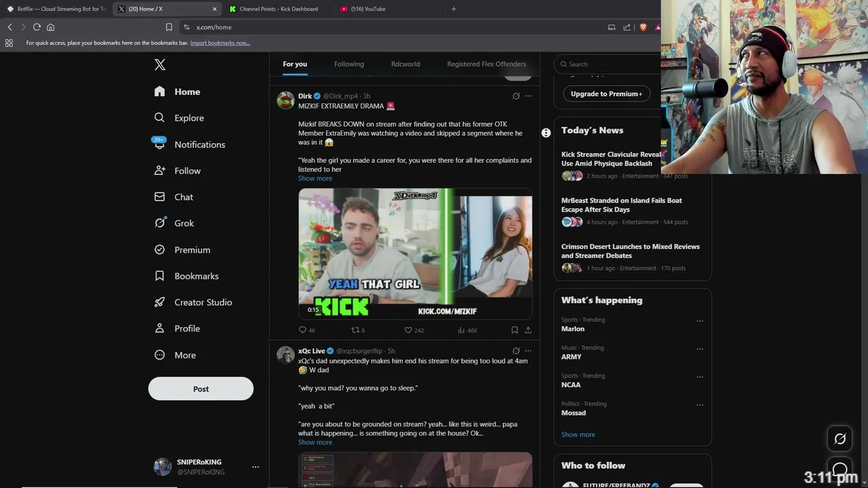Viewport: 868px width, 488px height.
Task: Open more options on Dirk's post
Action: [x=528, y=96]
